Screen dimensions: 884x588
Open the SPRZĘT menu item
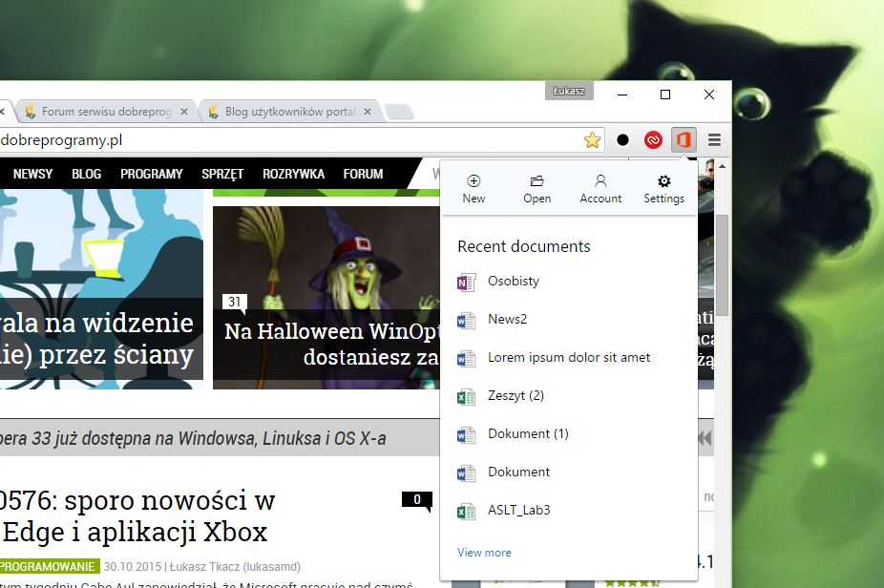pyautogui.click(x=222, y=174)
